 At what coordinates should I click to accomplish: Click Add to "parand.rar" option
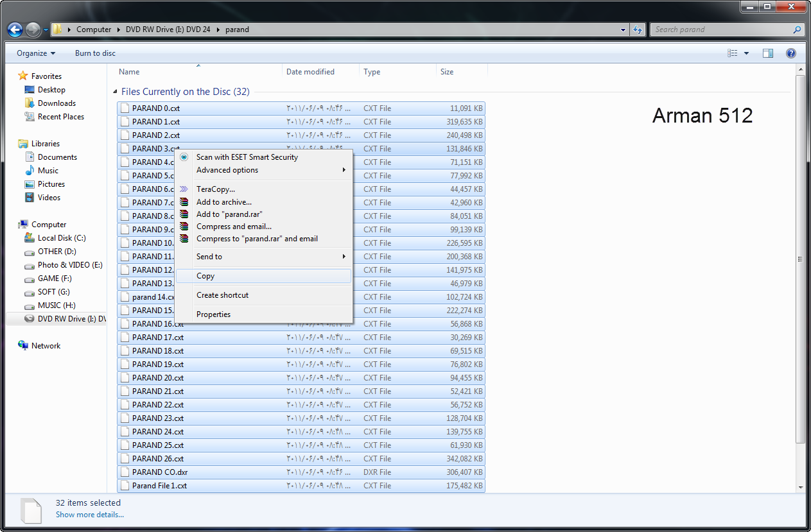229,214
